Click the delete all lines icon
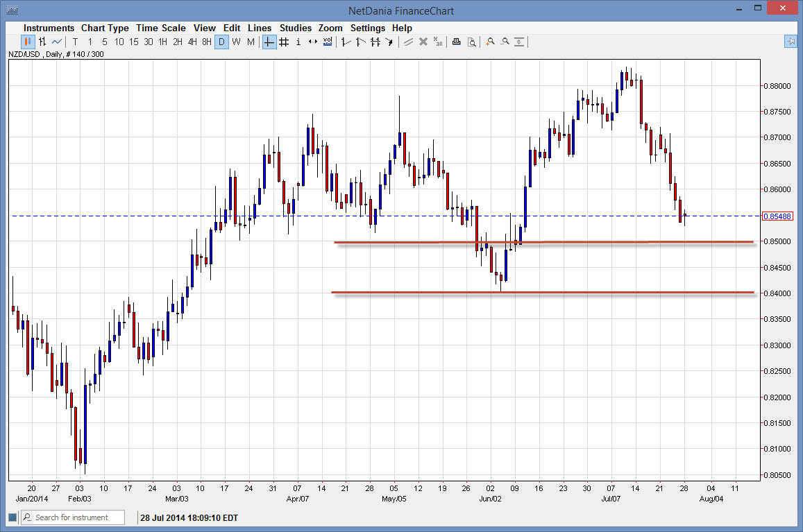 coord(438,42)
